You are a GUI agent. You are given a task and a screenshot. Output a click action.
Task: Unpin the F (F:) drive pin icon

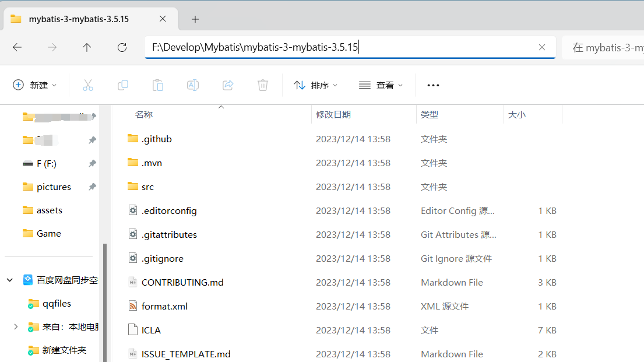93,164
